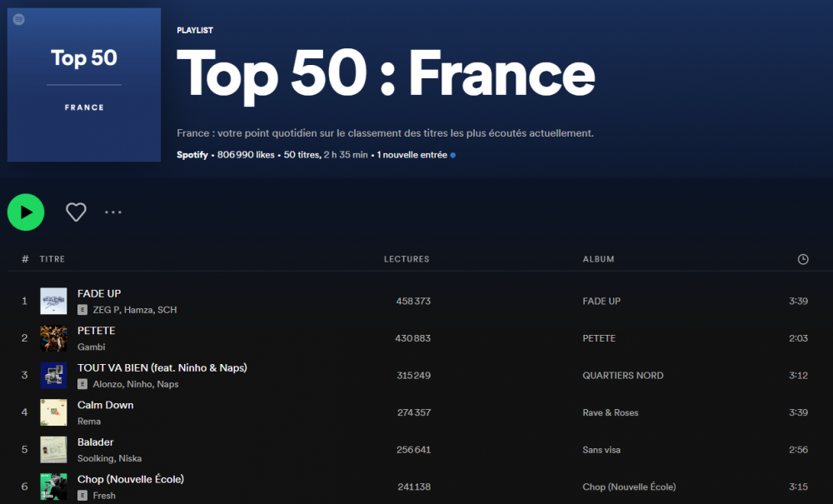Click the clock duration column icon
Viewport: 833px width, 504px height.
pos(803,259)
